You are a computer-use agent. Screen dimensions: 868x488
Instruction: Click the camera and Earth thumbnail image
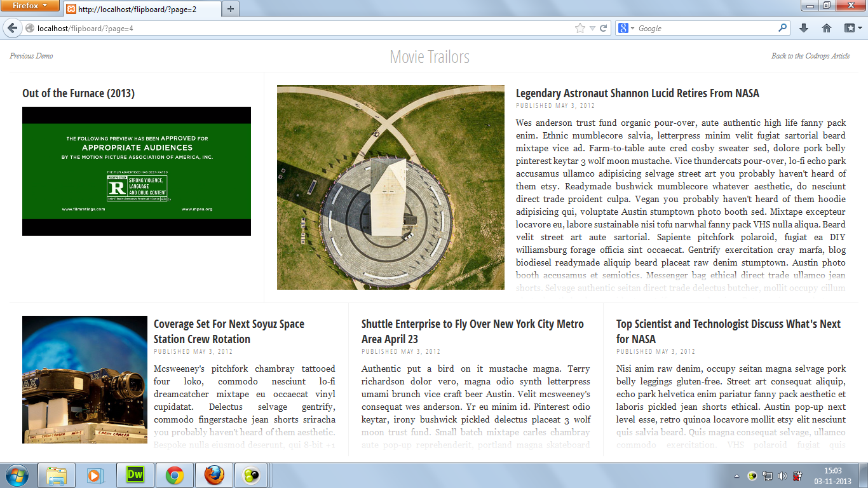pyautogui.click(x=85, y=379)
